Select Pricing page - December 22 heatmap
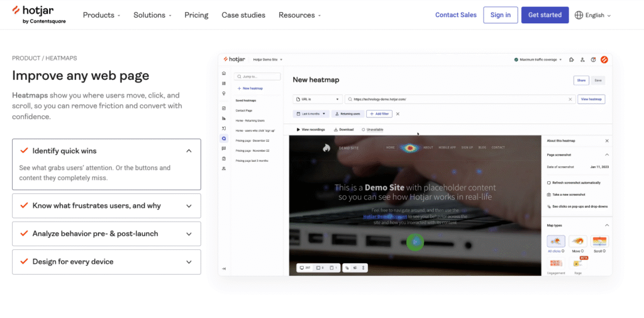 (x=252, y=140)
